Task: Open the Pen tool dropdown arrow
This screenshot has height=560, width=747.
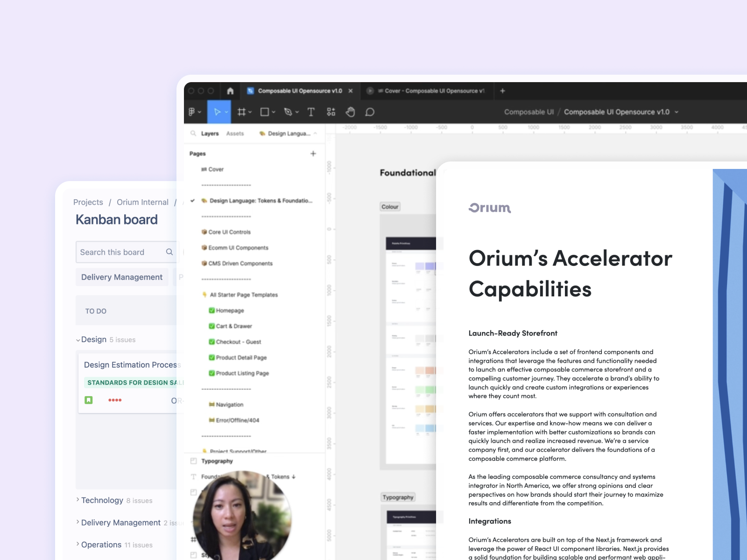Action: (x=297, y=112)
